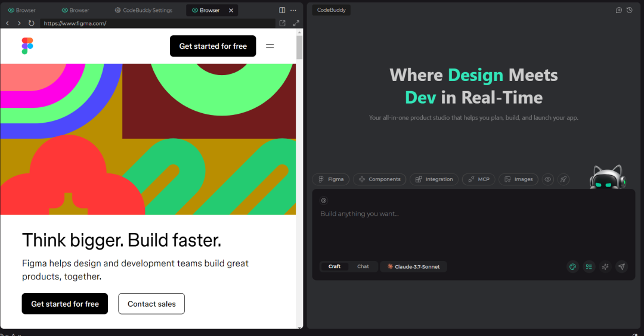Expand browser panel to fullscreen
The width and height of the screenshot is (644, 336).
296,23
